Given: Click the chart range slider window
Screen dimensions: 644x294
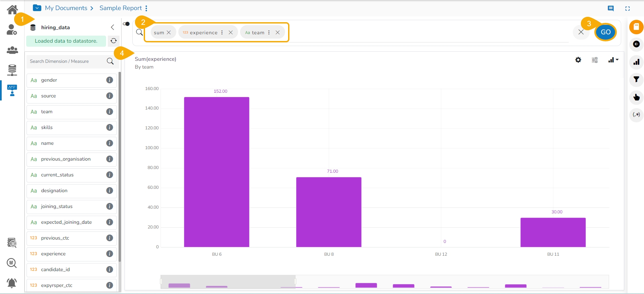Looking at the screenshot, I should coord(228,282).
